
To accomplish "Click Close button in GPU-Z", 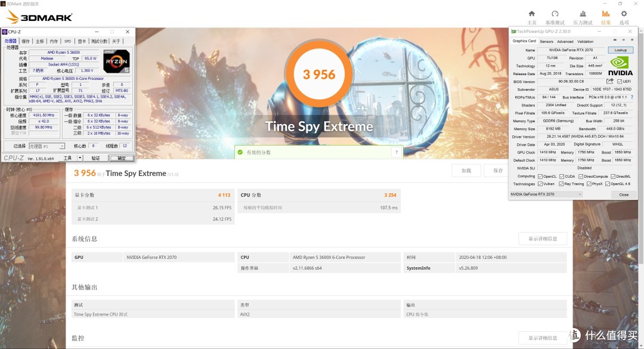I will pyautogui.click(x=624, y=194).
